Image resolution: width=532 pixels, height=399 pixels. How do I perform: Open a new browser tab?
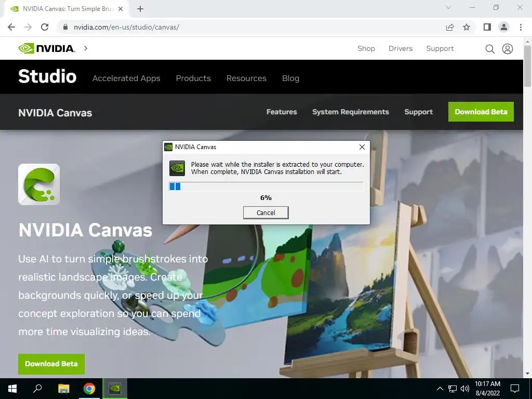pos(140,9)
